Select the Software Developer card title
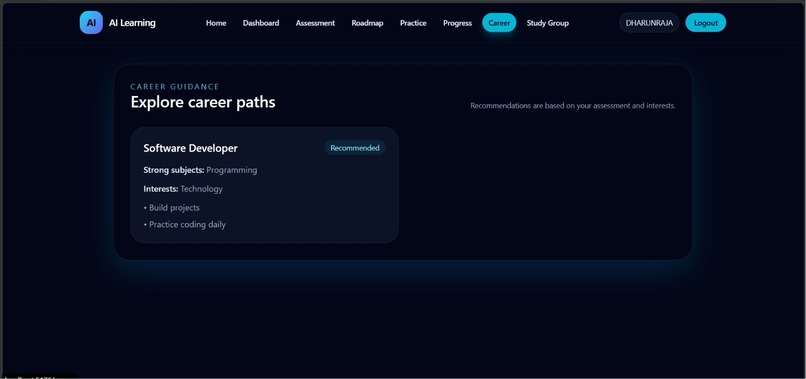Image resolution: width=806 pixels, height=379 pixels. [x=191, y=148]
